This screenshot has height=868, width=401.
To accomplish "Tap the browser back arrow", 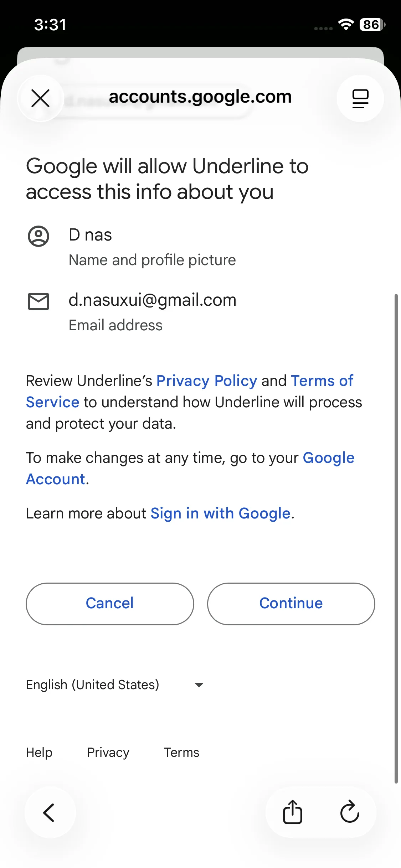I will 49,812.
